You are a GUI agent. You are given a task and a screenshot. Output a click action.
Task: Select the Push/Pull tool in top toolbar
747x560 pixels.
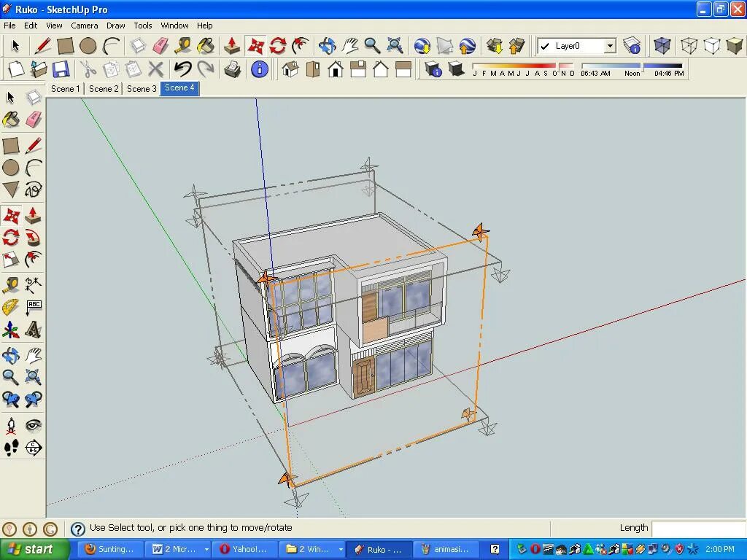pos(232,46)
